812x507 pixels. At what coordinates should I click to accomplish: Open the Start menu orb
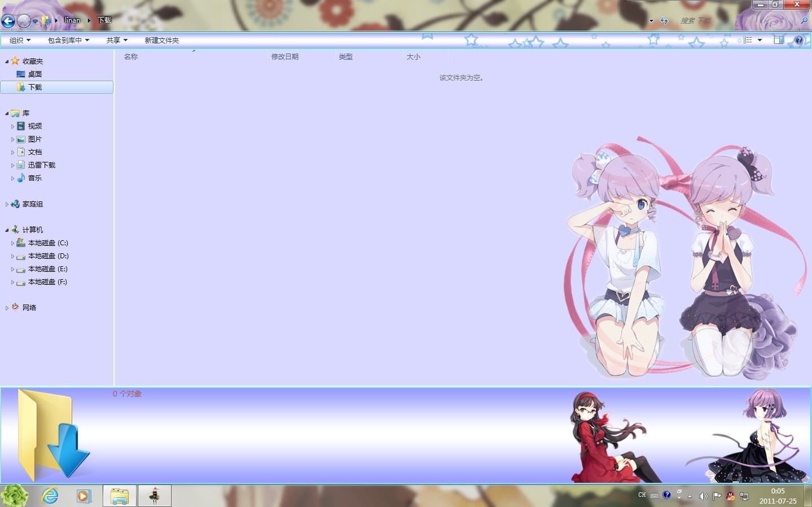coord(14,496)
